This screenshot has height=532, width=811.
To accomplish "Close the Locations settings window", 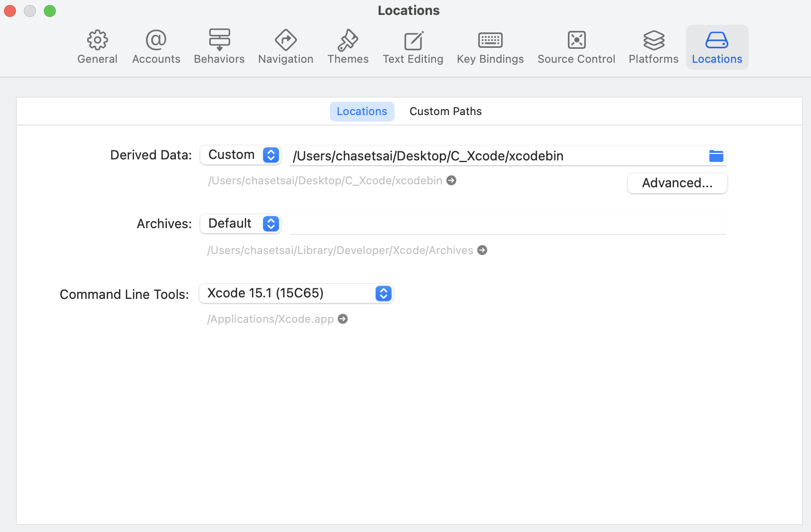I will pos(10,10).
